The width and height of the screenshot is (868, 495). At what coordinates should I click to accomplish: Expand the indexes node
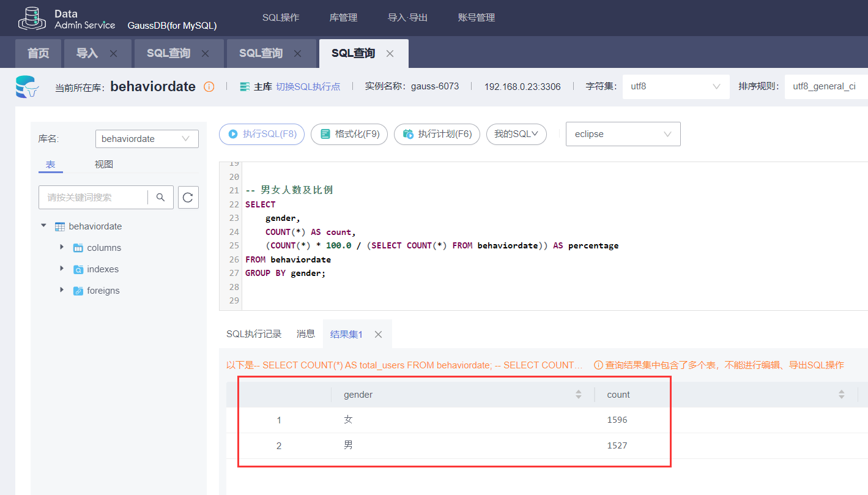(62, 269)
